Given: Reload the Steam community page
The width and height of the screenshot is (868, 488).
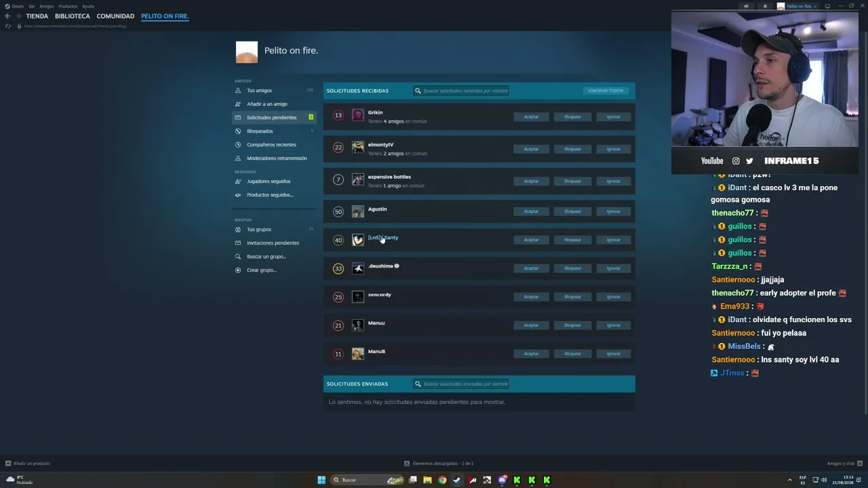Looking at the screenshot, I should tap(8, 26).
